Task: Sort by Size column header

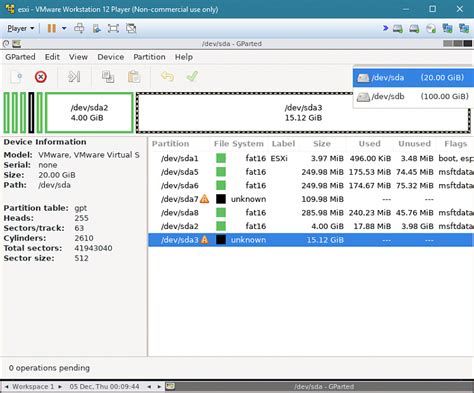Action: click(x=322, y=144)
